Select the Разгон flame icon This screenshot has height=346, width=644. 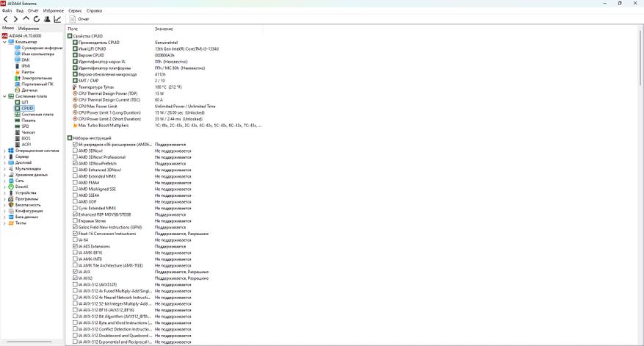(x=17, y=72)
